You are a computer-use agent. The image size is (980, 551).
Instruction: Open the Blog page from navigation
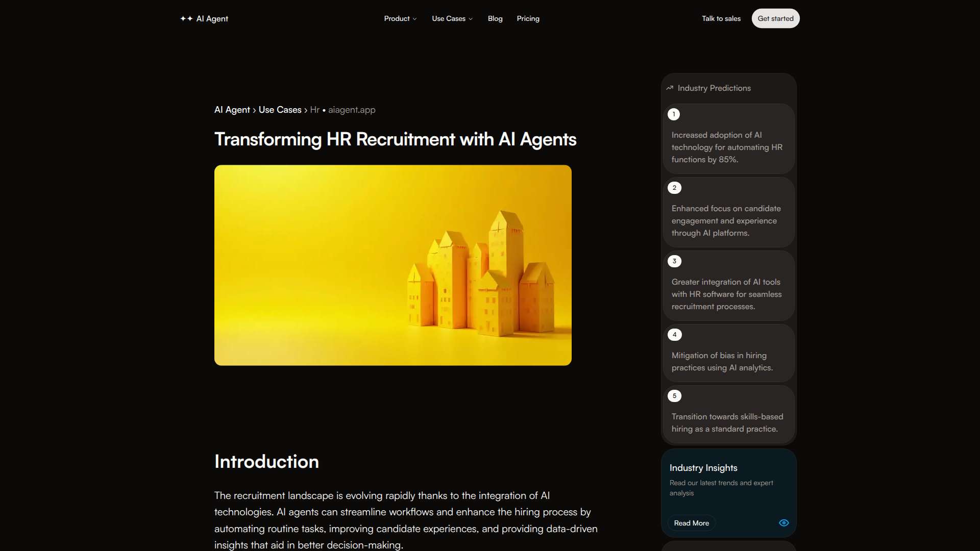[x=495, y=19]
